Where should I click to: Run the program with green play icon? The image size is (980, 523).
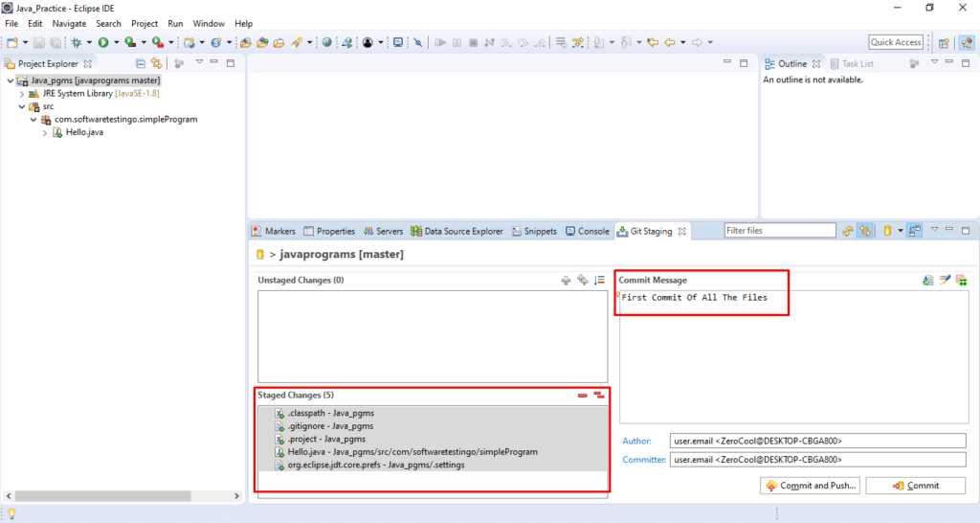pyautogui.click(x=103, y=42)
